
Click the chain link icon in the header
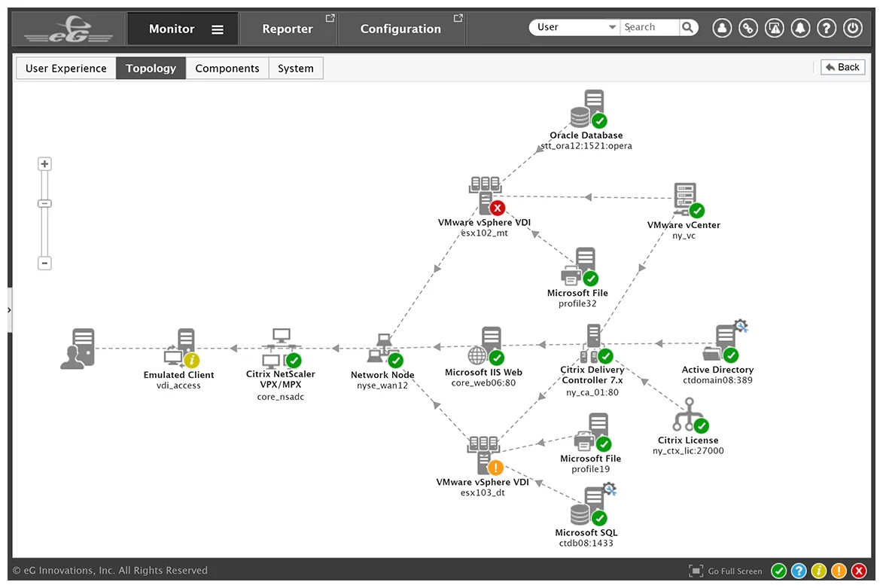coord(748,28)
